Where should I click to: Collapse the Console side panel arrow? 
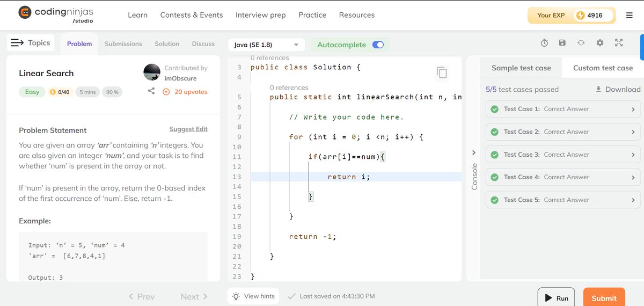(473, 152)
